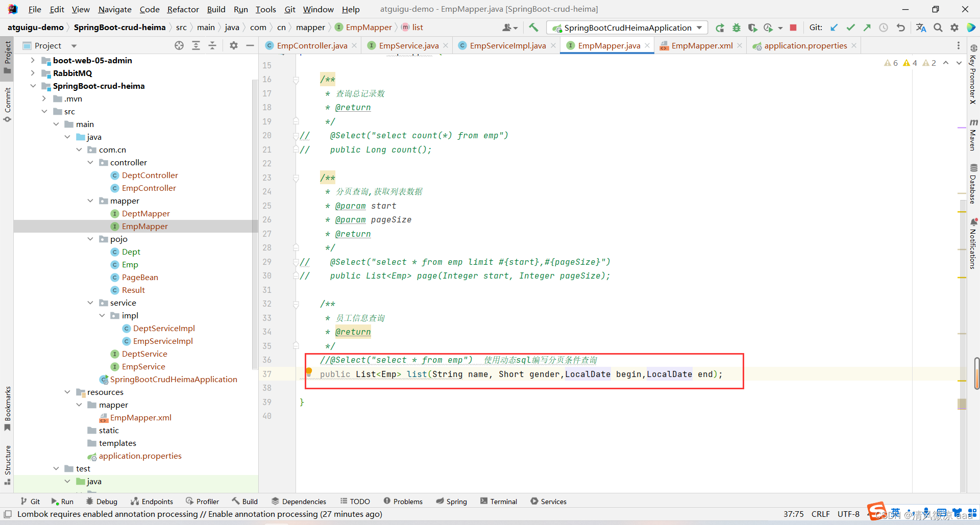Expand the boot-web-05-admin module
This screenshot has height=525, width=980.
33,60
